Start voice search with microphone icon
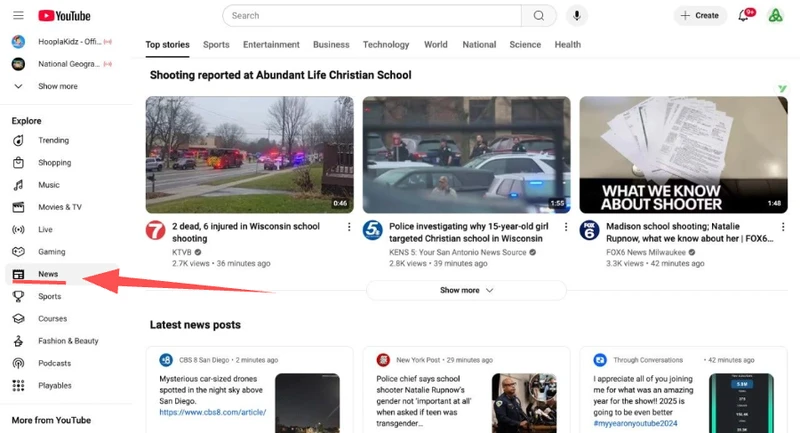The image size is (800, 433). pyautogui.click(x=577, y=16)
